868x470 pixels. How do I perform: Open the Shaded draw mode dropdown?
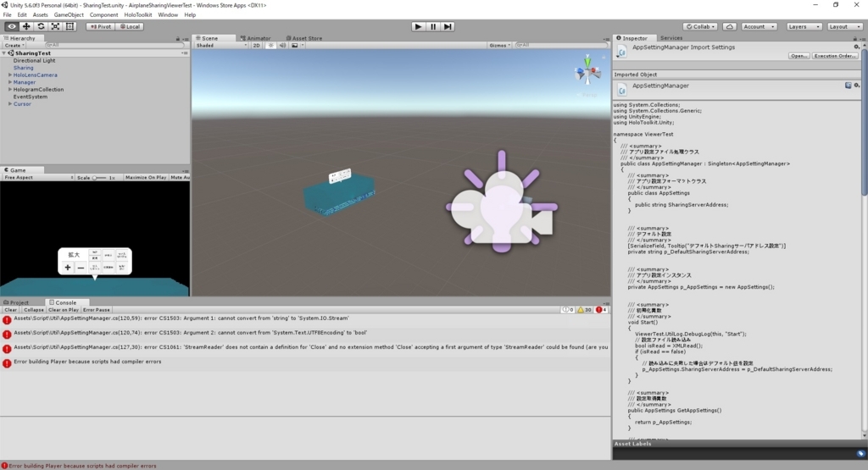pyautogui.click(x=221, y=46)
